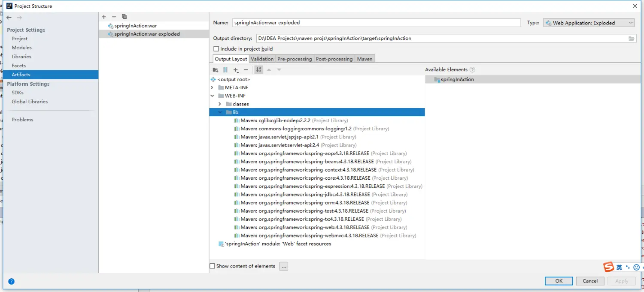Screen dimensions: 644x292
Task: Click the ellipsis options button
Action: coord(283,266)
